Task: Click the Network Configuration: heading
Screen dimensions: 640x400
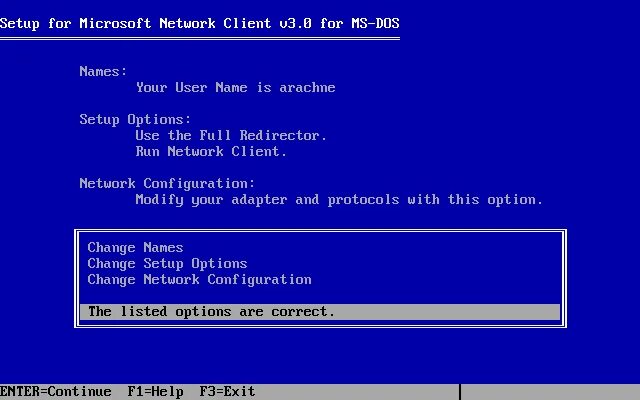Action: pos(167,184)
